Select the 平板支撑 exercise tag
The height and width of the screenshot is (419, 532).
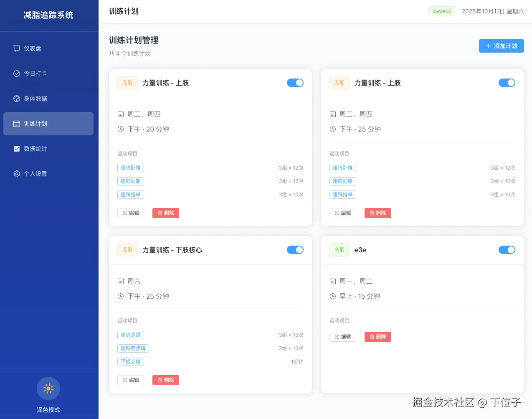(x=130, y=361)
